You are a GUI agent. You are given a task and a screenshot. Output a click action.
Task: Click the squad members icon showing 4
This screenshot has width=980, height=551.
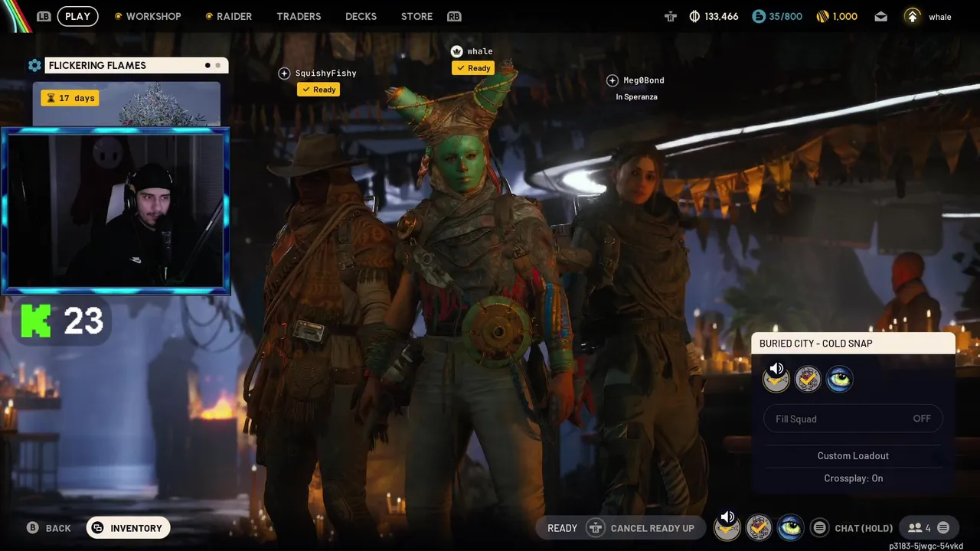click(x=919, y=528)
